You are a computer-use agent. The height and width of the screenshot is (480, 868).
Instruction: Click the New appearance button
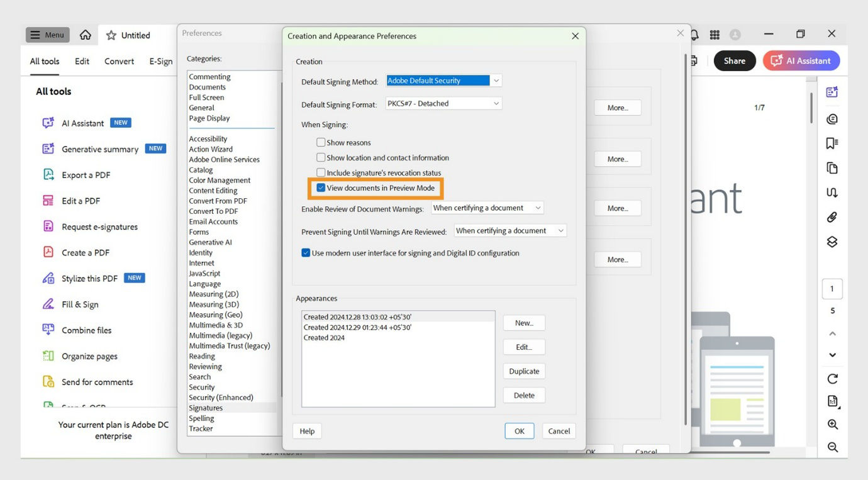pyautogui.click(x=524, y=322)
